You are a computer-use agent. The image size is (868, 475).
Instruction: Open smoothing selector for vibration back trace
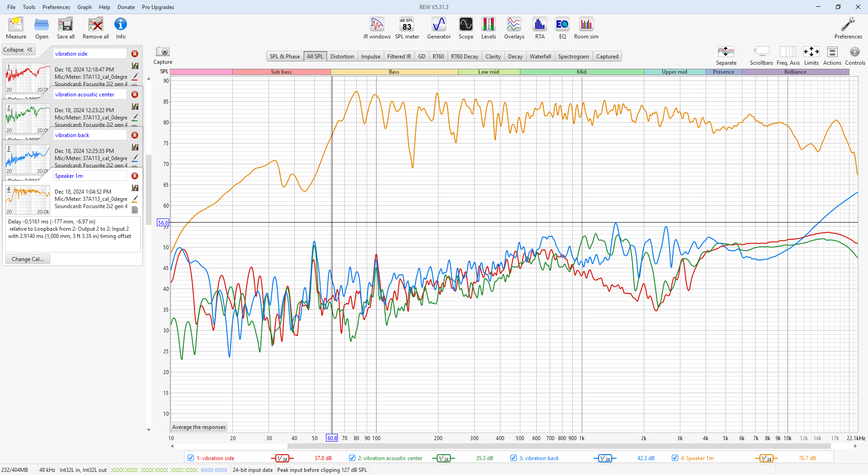(x=605, y=458)
